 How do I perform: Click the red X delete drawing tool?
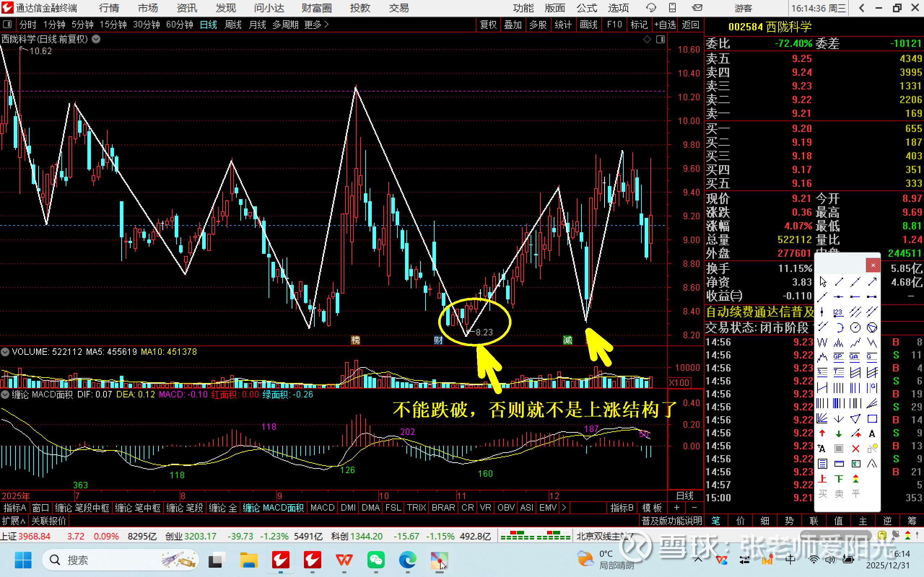pos(856,449)
